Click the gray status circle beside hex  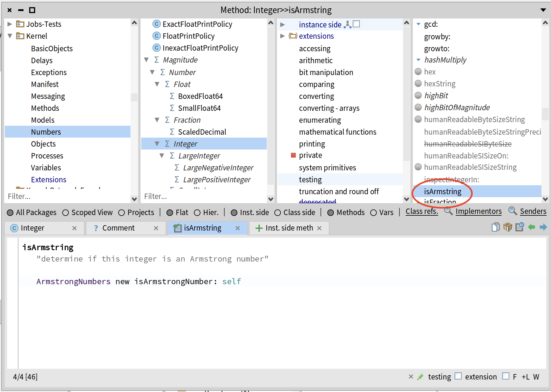[418, 71]
